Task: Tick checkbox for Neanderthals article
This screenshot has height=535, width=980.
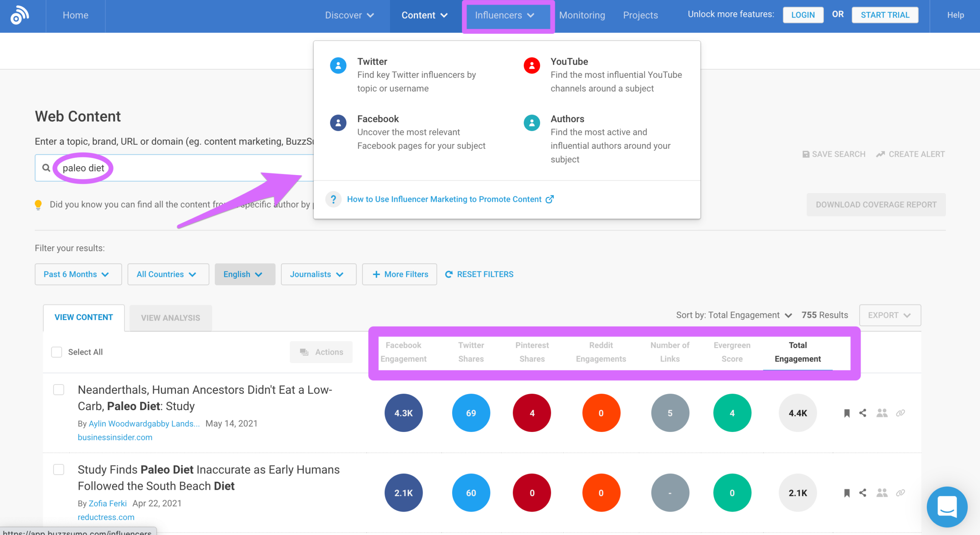Action: click(59, 390)
